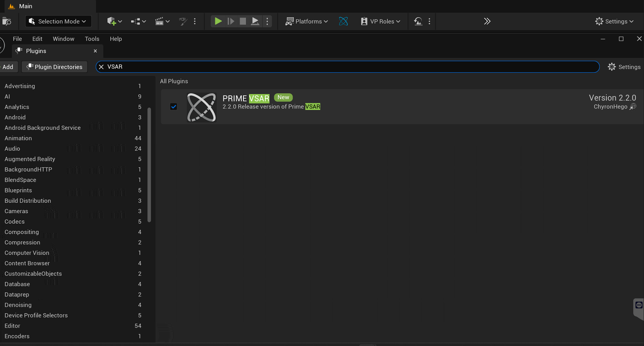Open the Window menu
The width and height of the screenshot is (644, 346).
64,39
